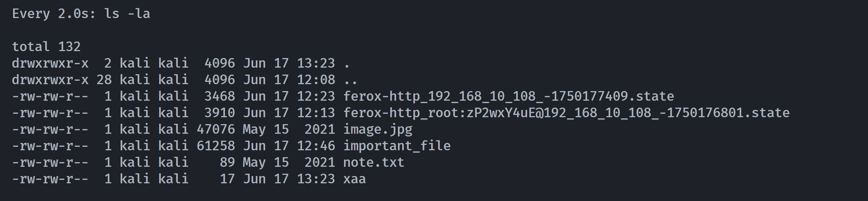Click file size 89 of note.txt

click(x=227, y=162)
